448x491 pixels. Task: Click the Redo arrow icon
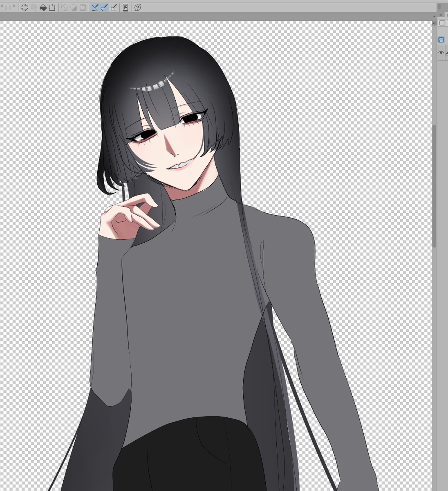click(x=12, y=7)
